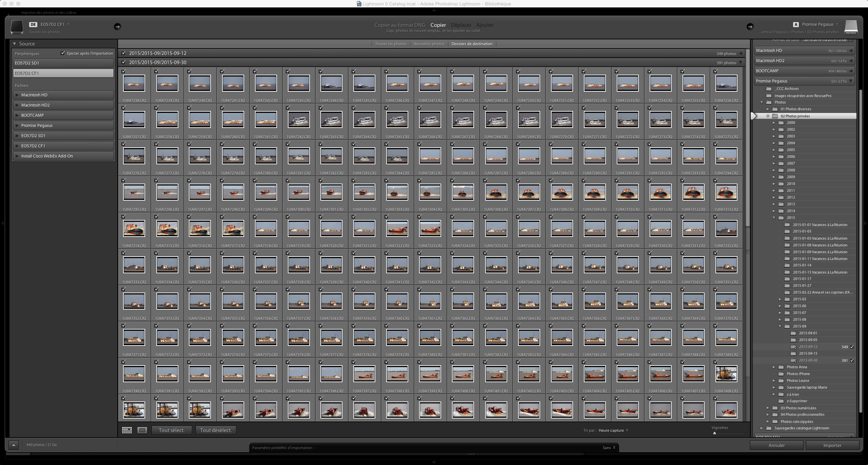Switch to loupe view mode
Viewport: 868px width, 465px height.
point(142,430)
